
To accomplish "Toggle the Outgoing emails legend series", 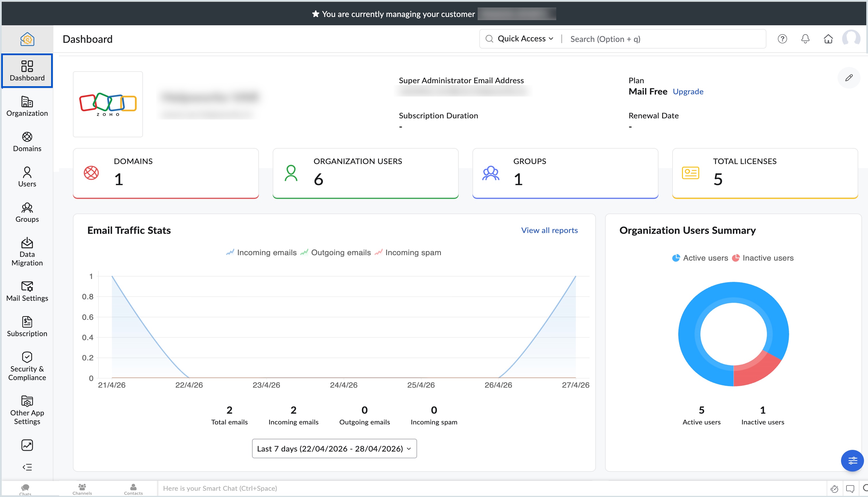I will click(335, 252).
